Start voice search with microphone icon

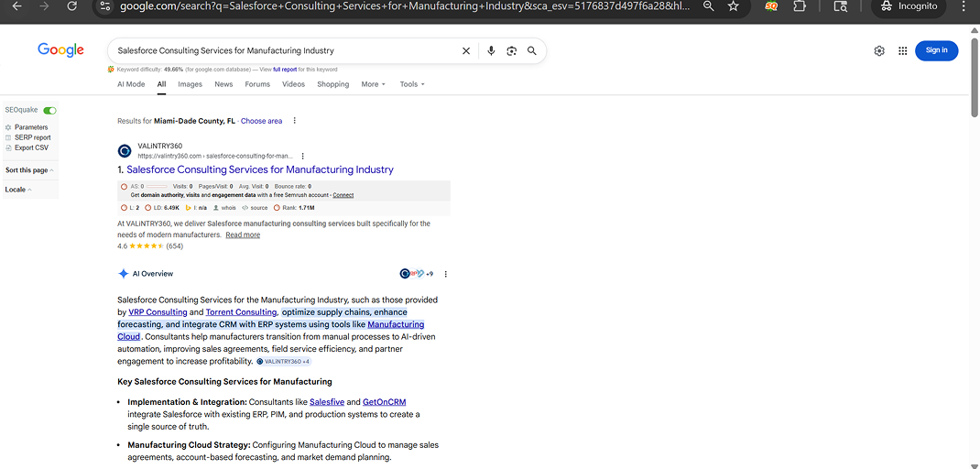tap(491, 51)
